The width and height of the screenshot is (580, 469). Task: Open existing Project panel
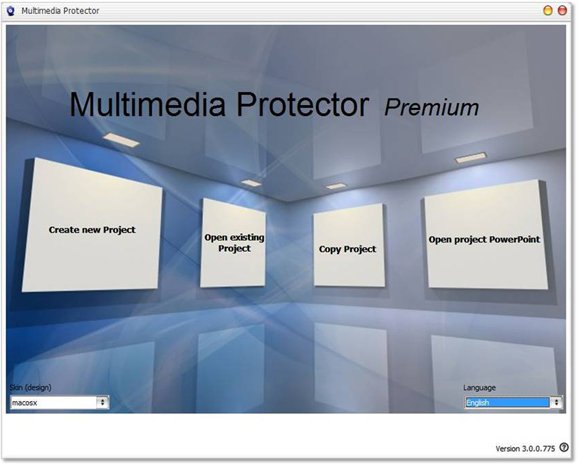pos(233,243)
